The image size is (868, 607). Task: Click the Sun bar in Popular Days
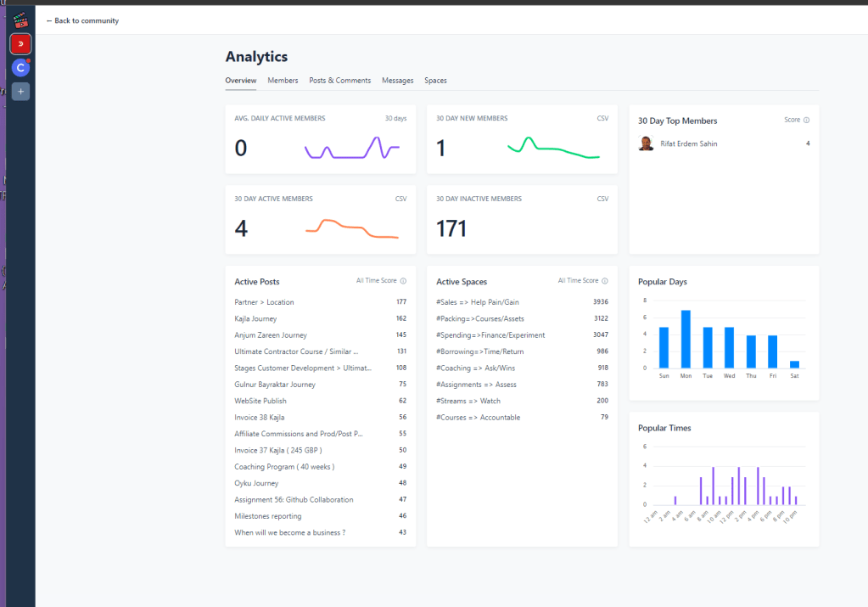point(664,348)
